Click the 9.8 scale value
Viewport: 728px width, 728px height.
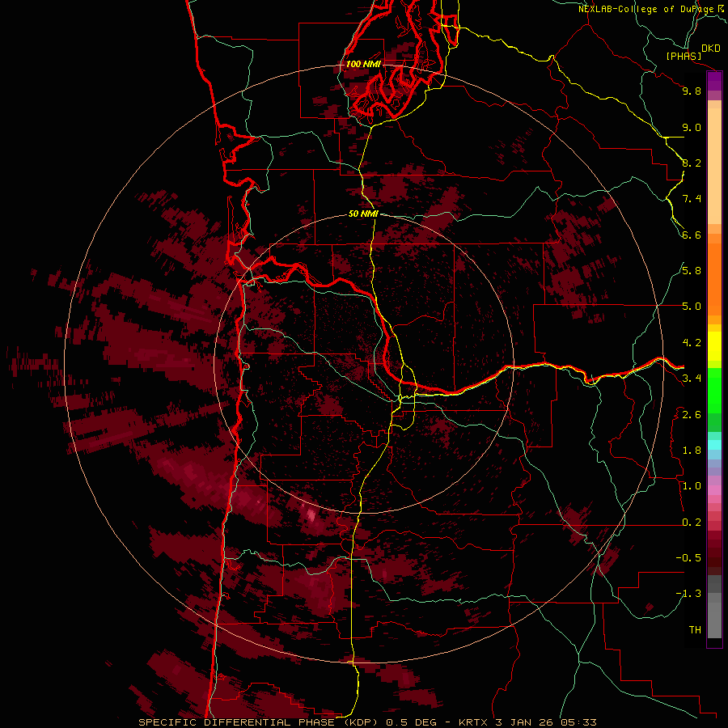(692, 91)
